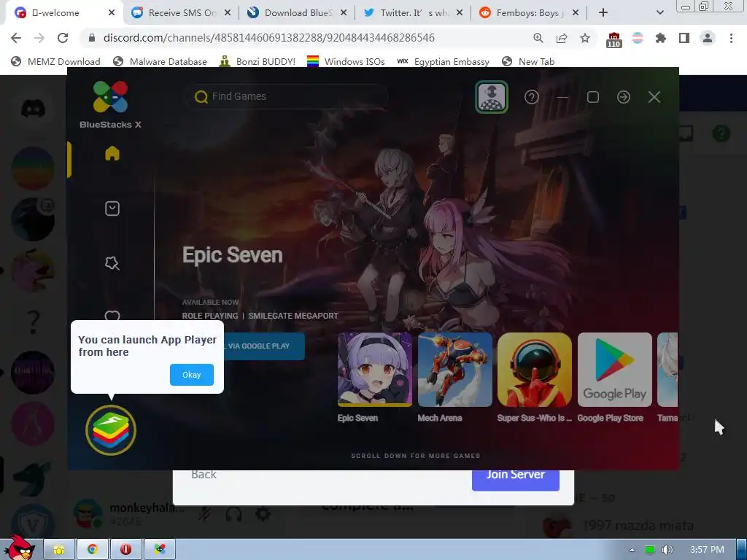Screen dimensions: 747x560
Task: Switch to the Receive SMS tab
Action: (x=182, y=13)
